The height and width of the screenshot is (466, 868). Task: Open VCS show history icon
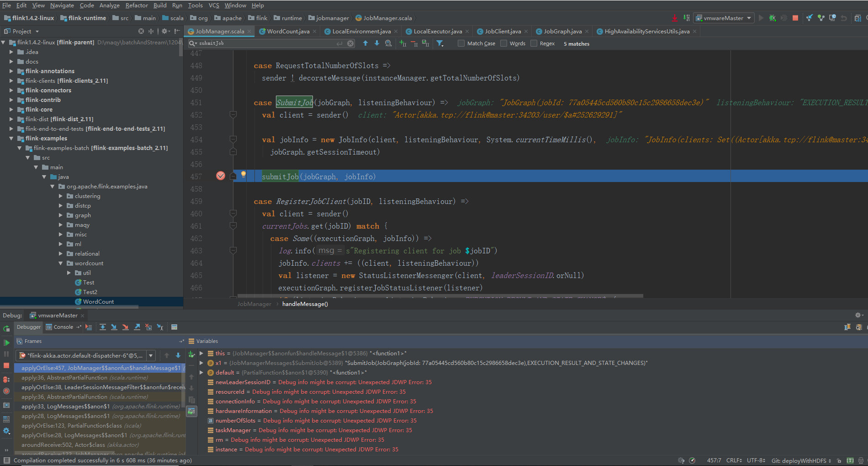(x=832, y=18)
